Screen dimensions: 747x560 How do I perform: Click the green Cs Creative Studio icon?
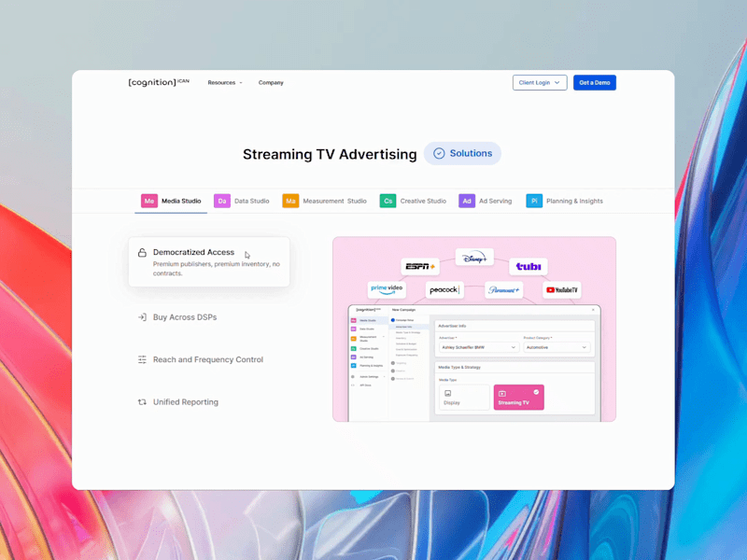coord(388,201)
